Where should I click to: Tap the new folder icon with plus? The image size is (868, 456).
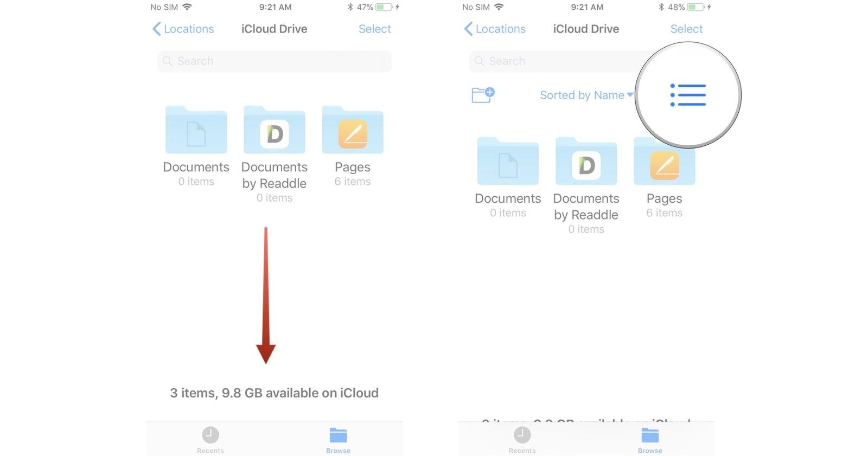482,95
